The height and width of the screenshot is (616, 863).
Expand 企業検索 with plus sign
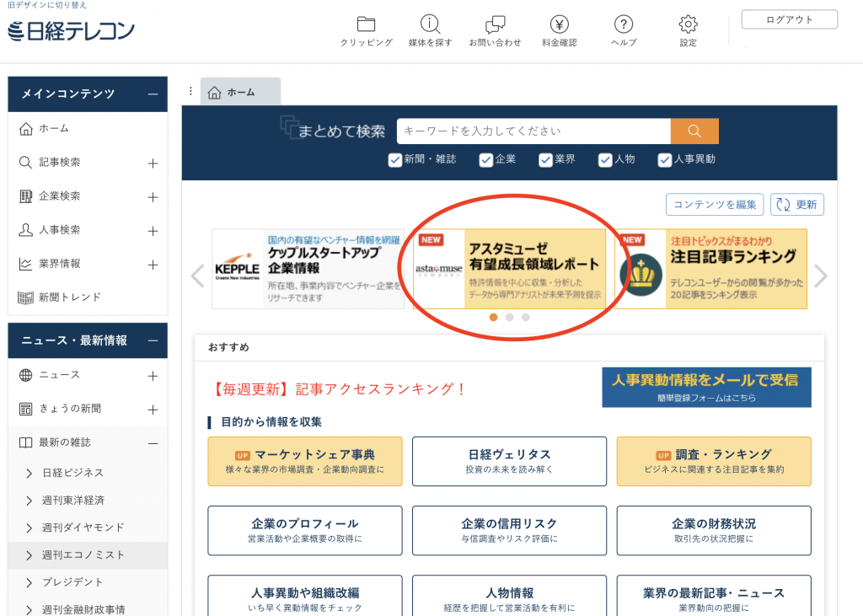(153, 197)
